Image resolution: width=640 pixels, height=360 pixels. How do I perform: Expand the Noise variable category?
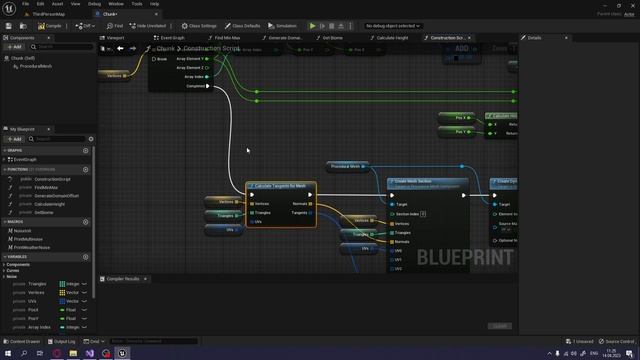pos(4,277)
